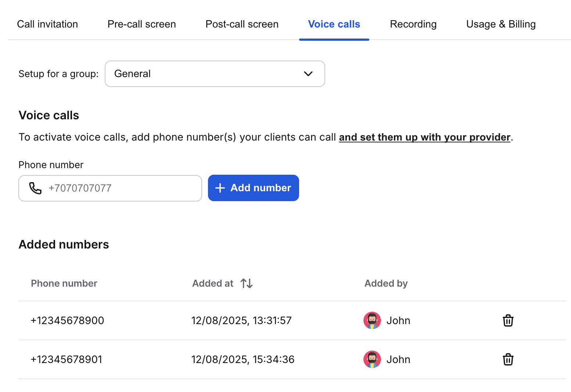Select the +12345678900 phone number cell
571x392 pixels.
(67, 320)
